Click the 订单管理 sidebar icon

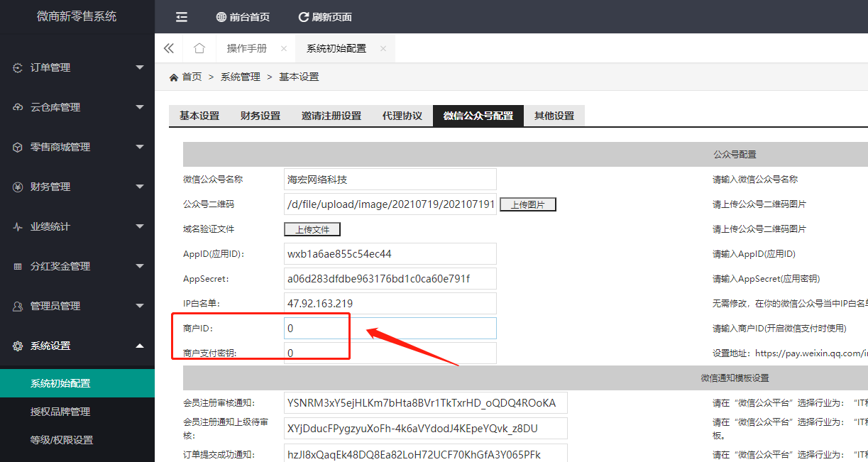click(x=18, y=68)
